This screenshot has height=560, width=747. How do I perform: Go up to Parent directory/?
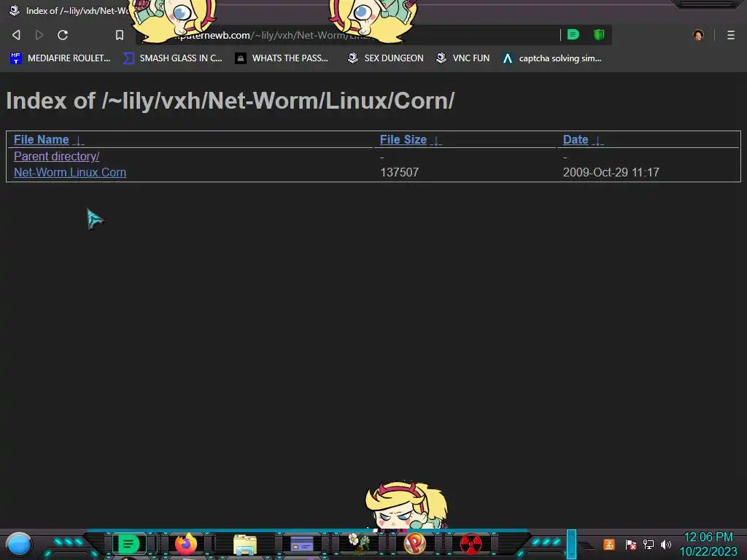[57, 156]
